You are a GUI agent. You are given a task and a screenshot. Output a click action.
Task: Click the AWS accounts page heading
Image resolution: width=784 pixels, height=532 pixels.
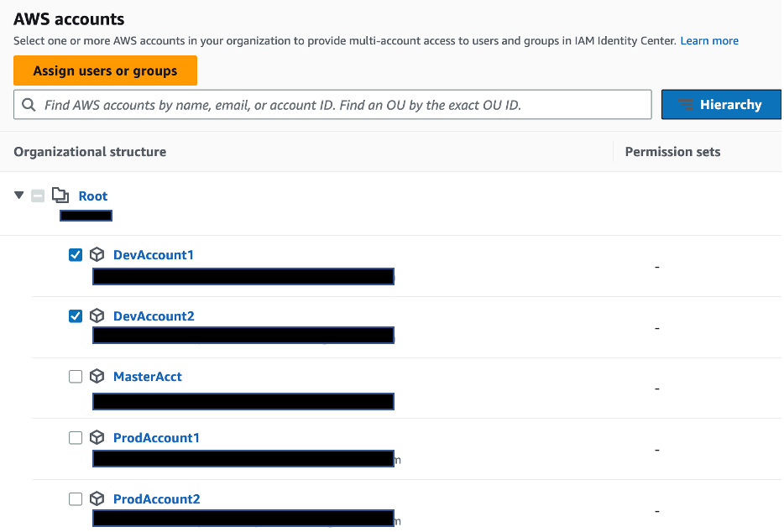(x=69, y=19)
